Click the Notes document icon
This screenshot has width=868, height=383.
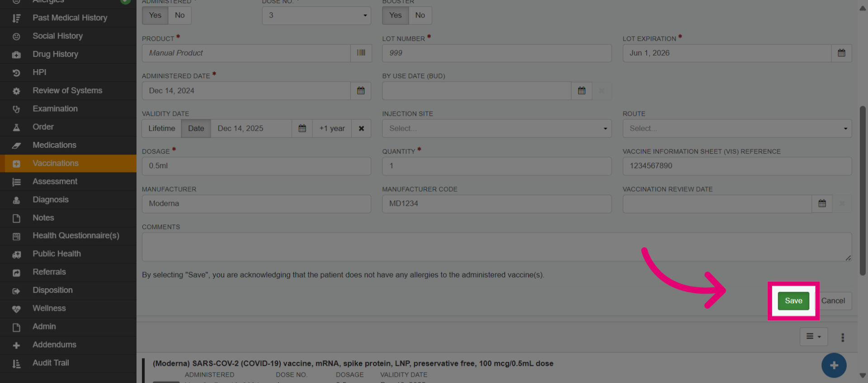[16, 219]
